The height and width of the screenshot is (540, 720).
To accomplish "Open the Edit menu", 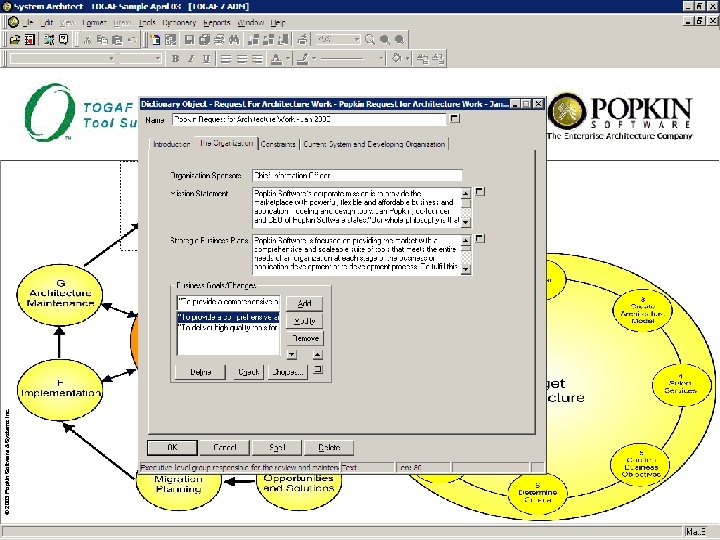I will click(x=47, y=22).
